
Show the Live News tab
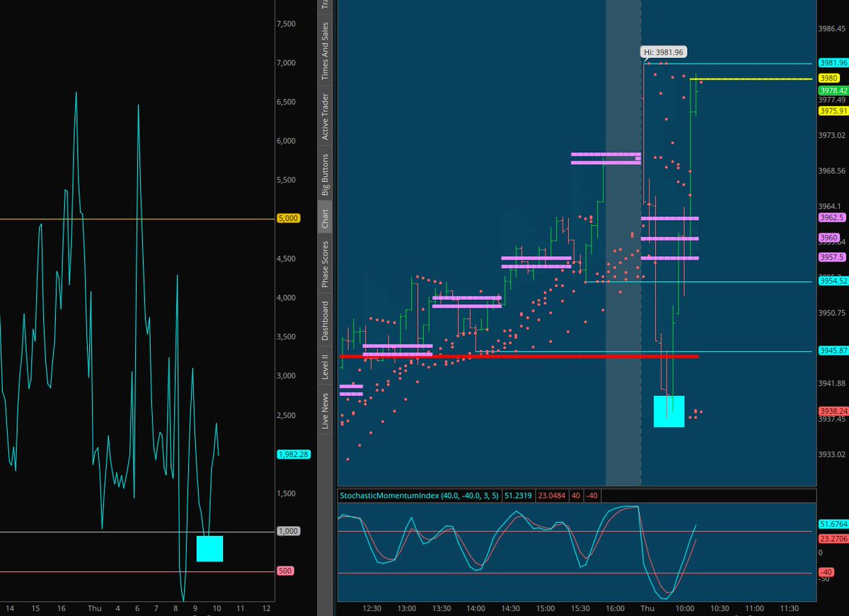coord(325,410)
